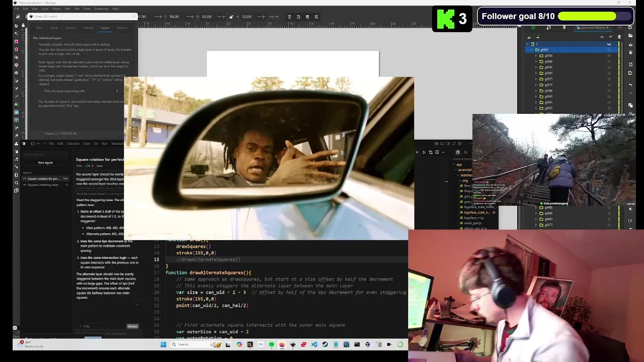
Task: Collapse layer 2 in Layers panel
Action: [x=527, y=44]
